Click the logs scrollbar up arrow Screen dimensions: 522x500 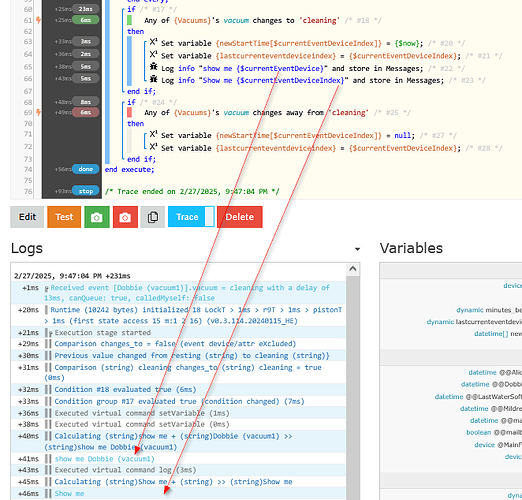(x=353, y=269)
